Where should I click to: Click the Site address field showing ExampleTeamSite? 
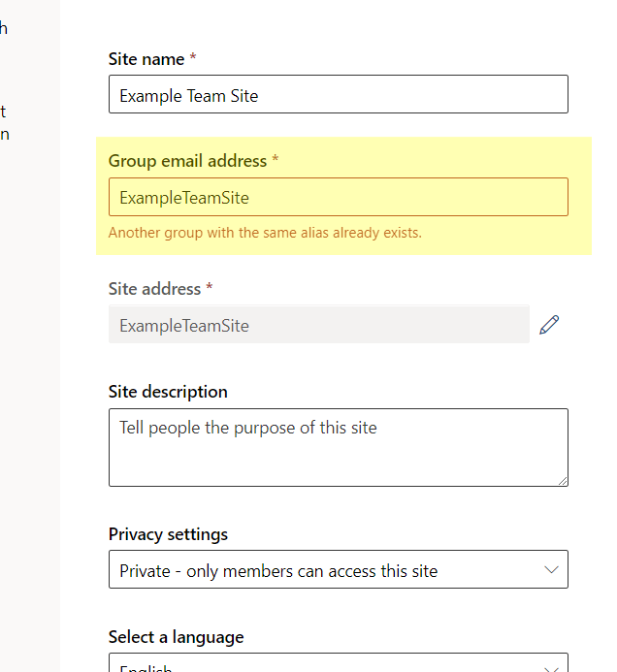pyautogui.click(x=319, y=325)
